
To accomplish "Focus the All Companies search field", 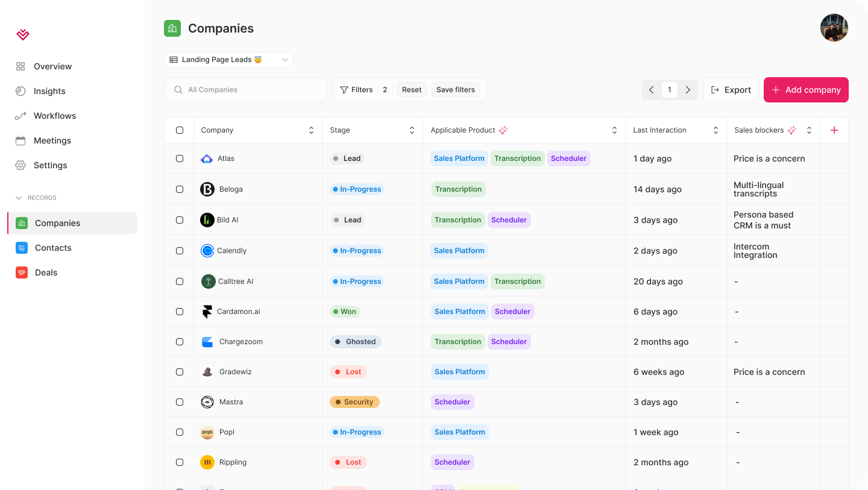I will click(245, 90).
